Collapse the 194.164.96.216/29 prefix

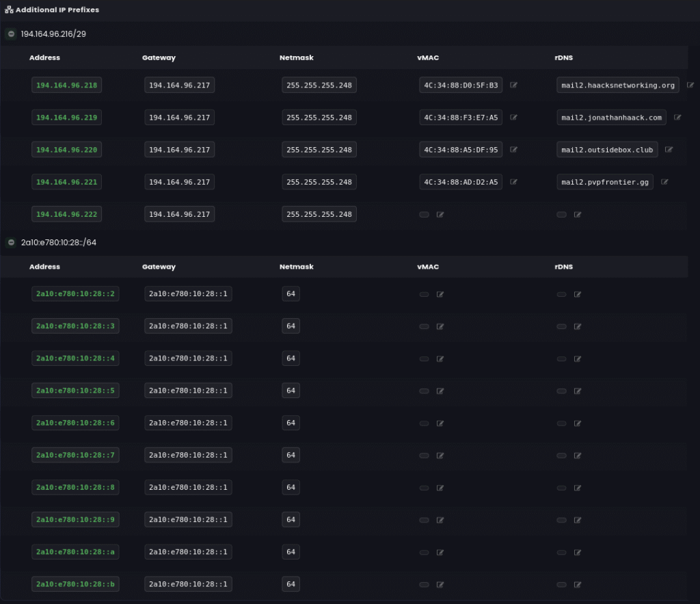(11, 34)
